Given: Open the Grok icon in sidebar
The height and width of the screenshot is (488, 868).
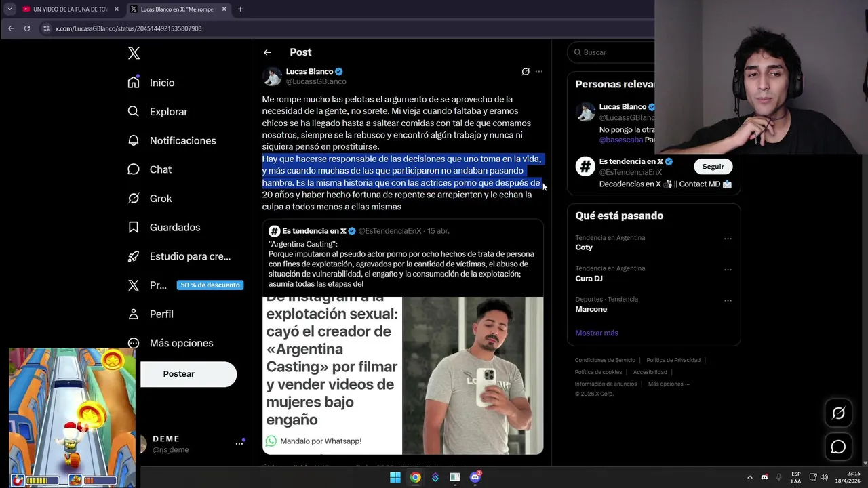Looking at the screenshot, I should [x=134, y=198].
